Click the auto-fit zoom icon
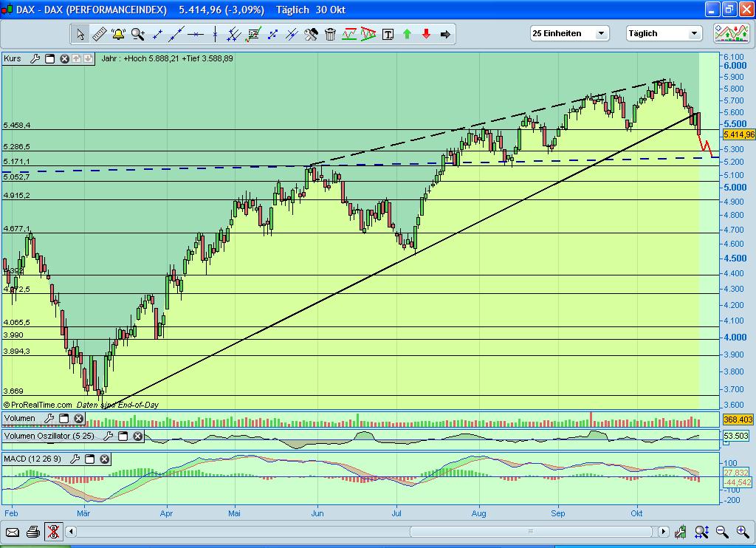This screenshot has height=548, width=756. tap(701, 532)
